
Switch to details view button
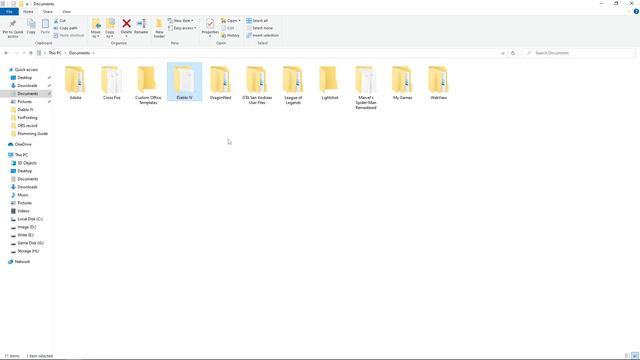click(x=627, y=356)
